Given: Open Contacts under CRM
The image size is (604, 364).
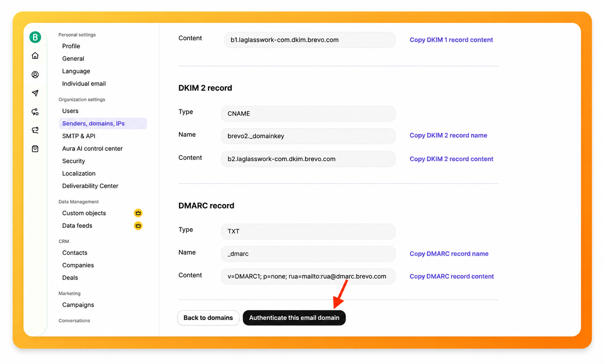Looking at the screenshot, I should pyautogui.click(x=75, y=253).
